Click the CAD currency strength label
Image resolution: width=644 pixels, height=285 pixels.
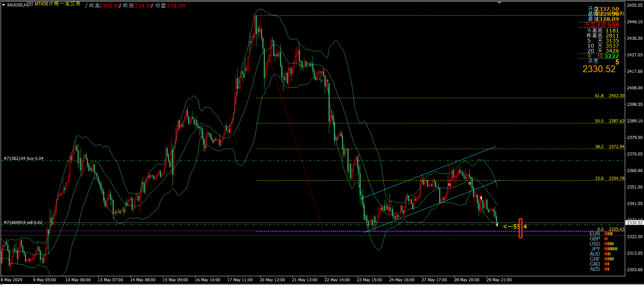(595, 264)
